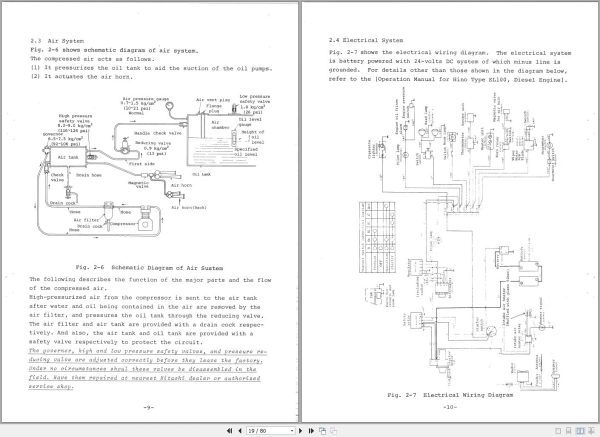Click the previous view icon in the navigation bar
Image resolution: width=600 pixels, height=437 pixels.
323,431
